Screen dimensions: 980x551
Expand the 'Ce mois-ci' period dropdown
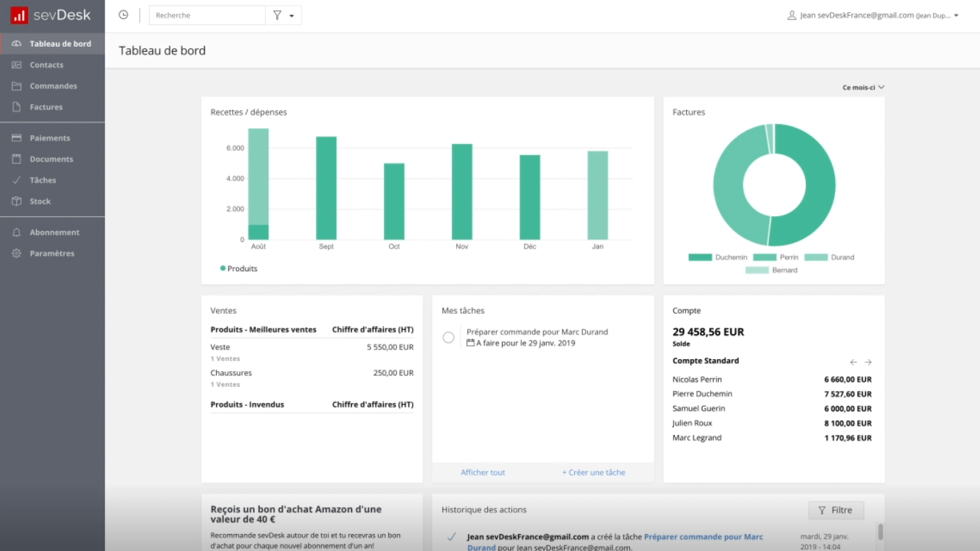[x=863, y=88]
